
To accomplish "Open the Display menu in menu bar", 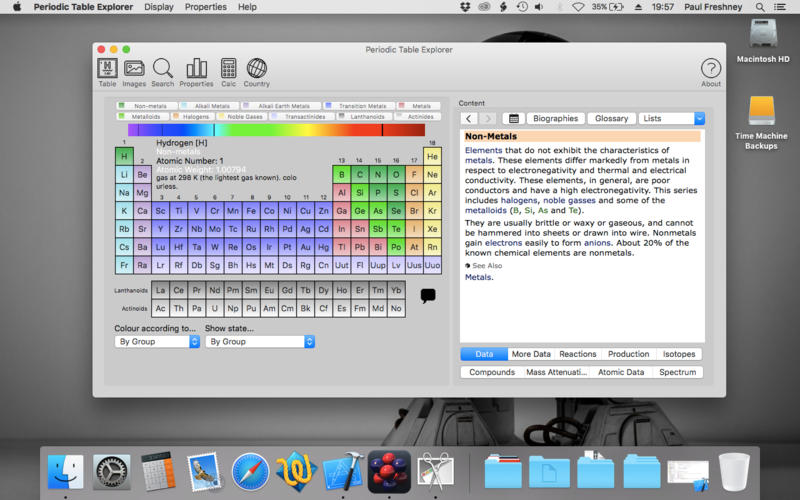I will click(x=158, y=7).
